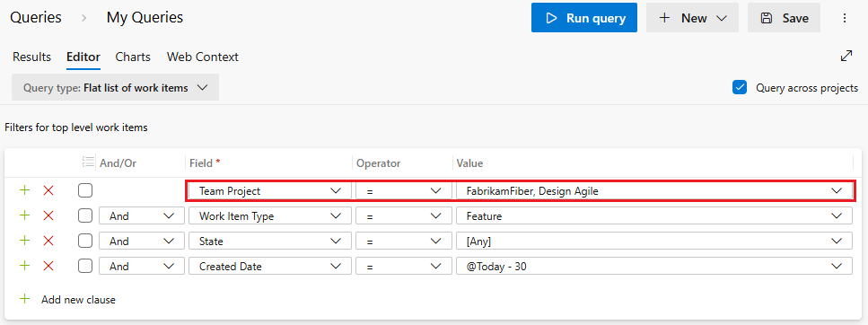The image size is (868, 325).
Task: Open the Work Item Type field dropdown
Action: (x=270, y=216)
